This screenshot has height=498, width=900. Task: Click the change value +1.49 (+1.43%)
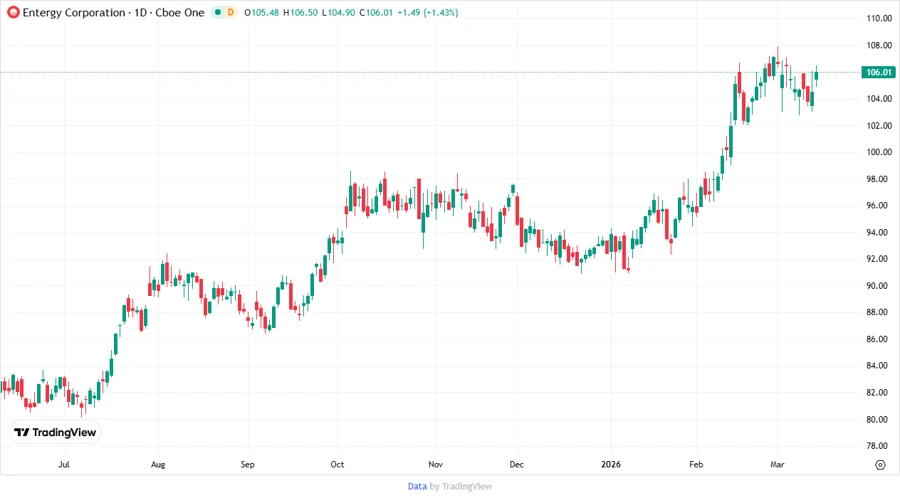coord(428,12)
